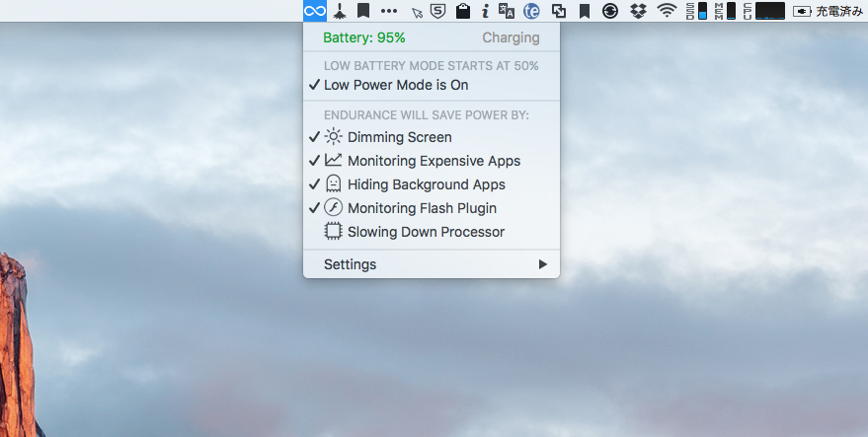868x437 pixels.
Task: Click the 'Charging' status label
Action: pos(511,37)
